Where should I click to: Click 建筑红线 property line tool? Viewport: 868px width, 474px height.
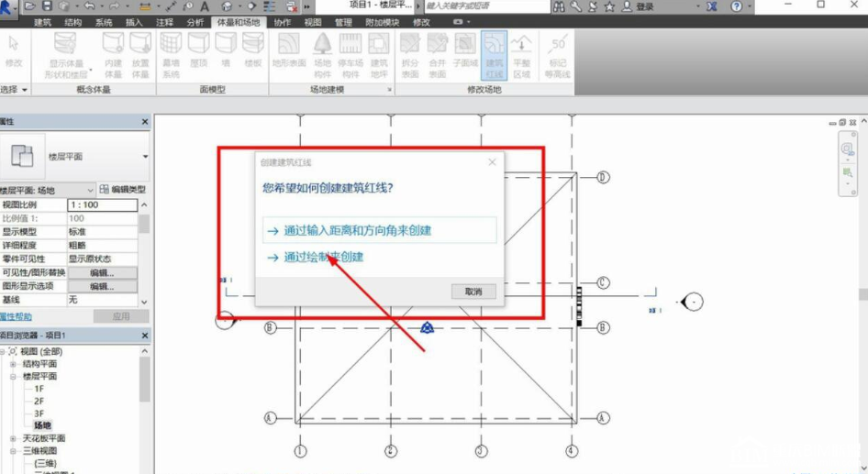coord(494,55)
